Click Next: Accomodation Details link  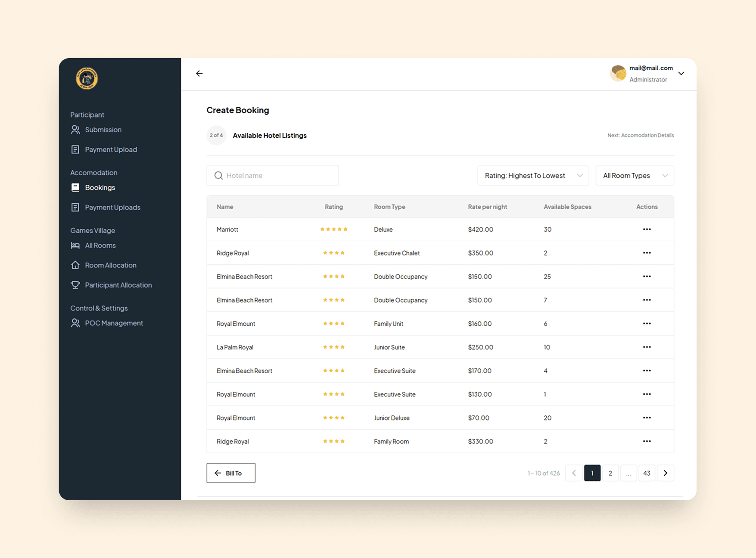(641, 135)
